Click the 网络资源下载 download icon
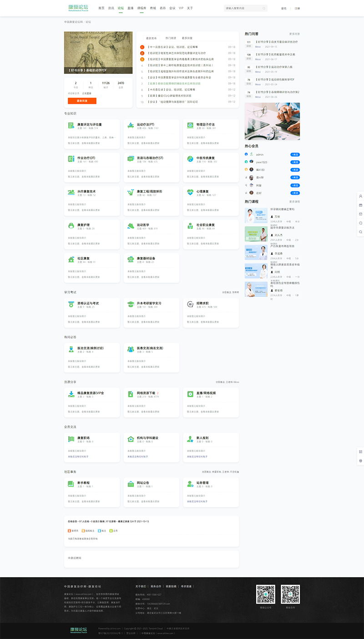This screenshot has height=639, width=364. 131,394
